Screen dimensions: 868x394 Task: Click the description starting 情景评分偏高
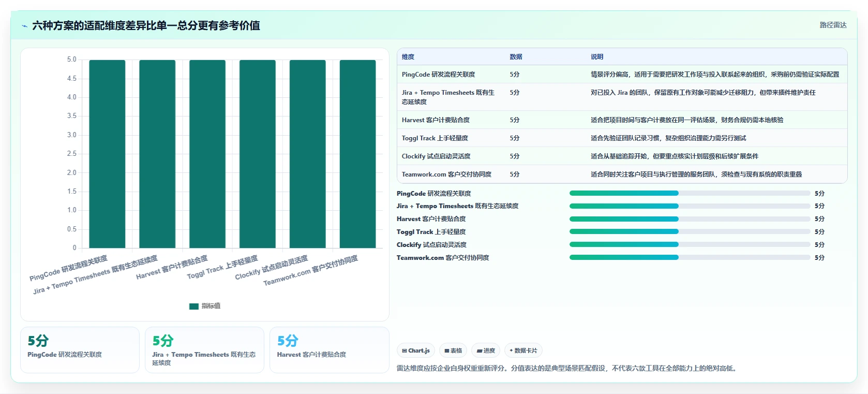pyautogui.click(x=715, y=75)
